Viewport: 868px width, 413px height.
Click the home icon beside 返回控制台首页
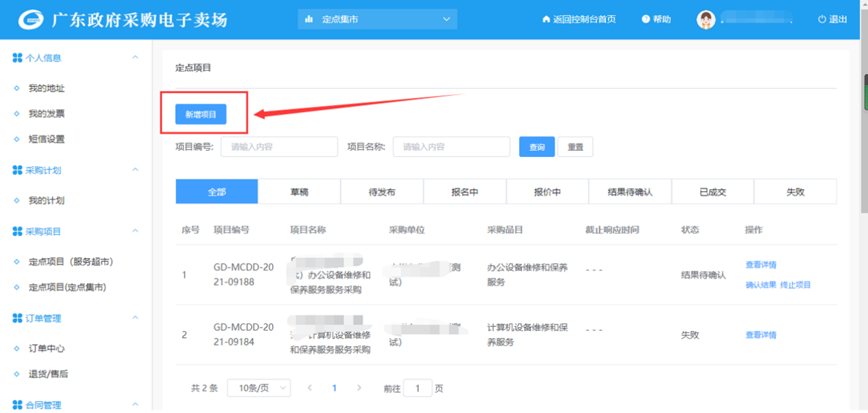tap(546, 20)
